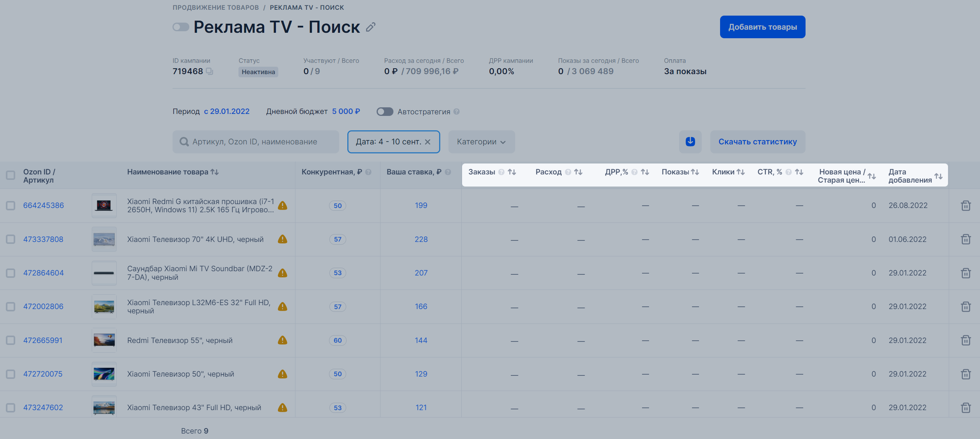
Task: Tick the select-all checkbox in header
Action: coord(11,175)
